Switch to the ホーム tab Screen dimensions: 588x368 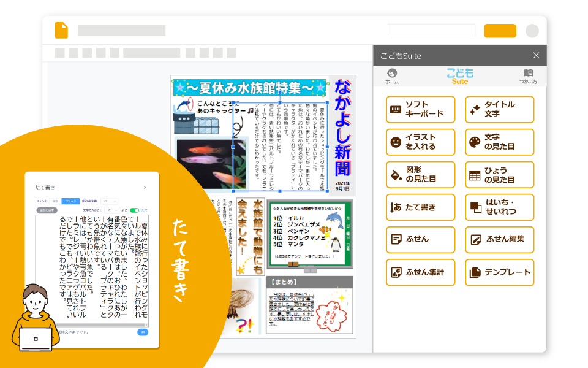click(x=392, y=77)
